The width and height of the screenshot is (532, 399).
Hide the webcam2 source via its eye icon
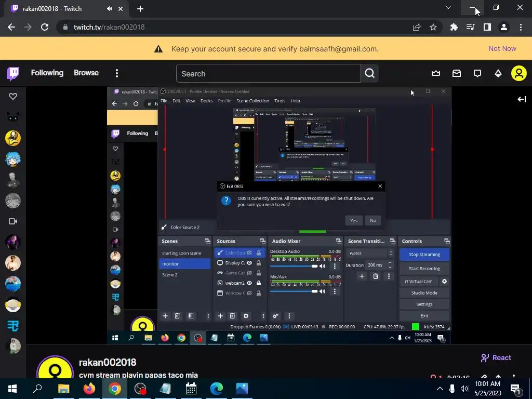[x=249, y=283]
